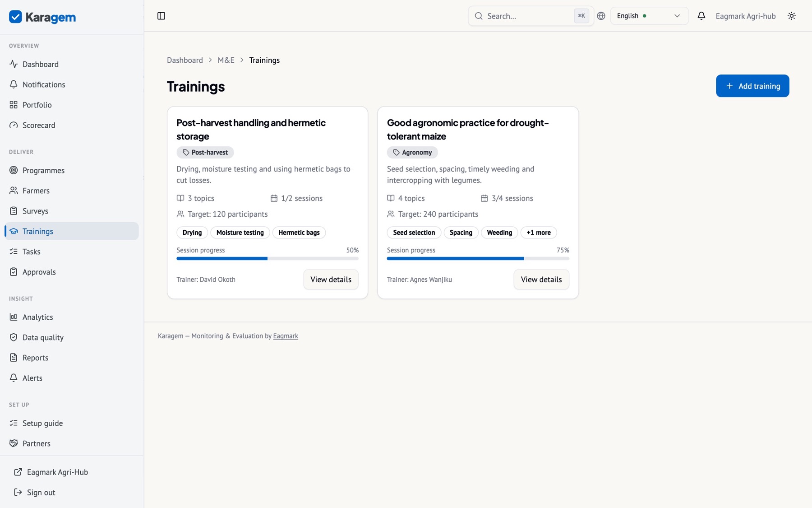The image size is (812, 508).
Task: Expand the '+1 more' topics chip
Action: point(539,233)
